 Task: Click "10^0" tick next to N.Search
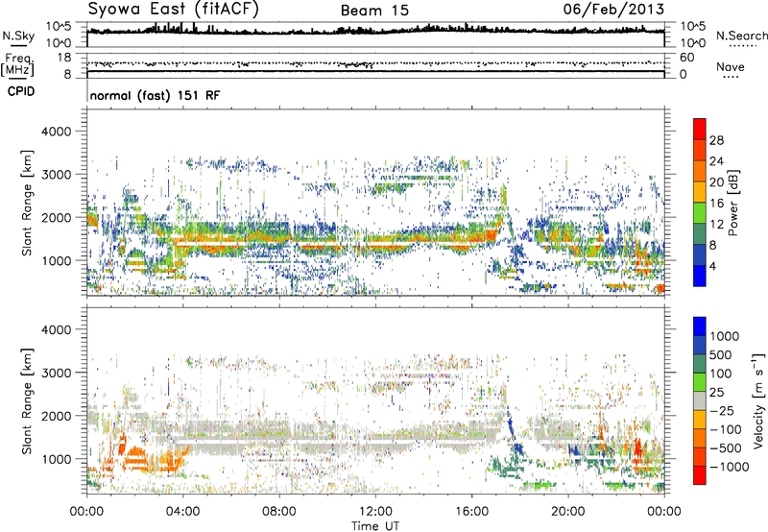pos(693,43)
